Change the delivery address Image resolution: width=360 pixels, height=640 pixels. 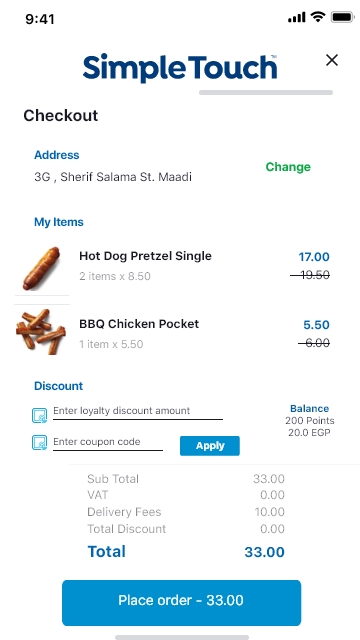(x=288, y=167)
